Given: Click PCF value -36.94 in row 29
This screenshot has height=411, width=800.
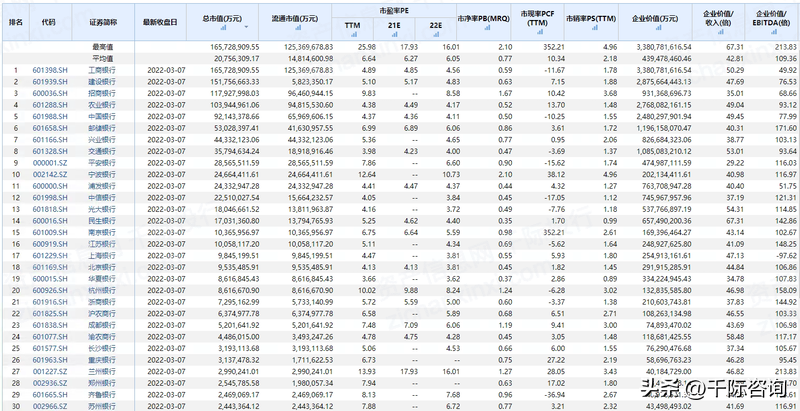Looking at the screenshot, I should 555,395.
